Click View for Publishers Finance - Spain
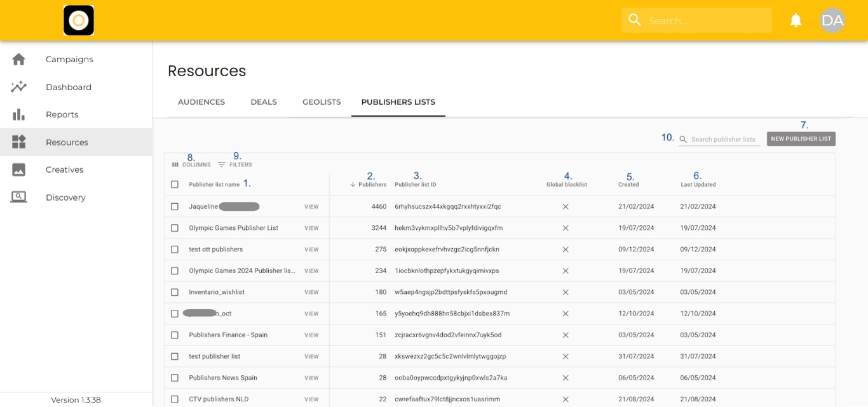Image resolution: width=868 pixels, height=407 pixels. (311, 335)
